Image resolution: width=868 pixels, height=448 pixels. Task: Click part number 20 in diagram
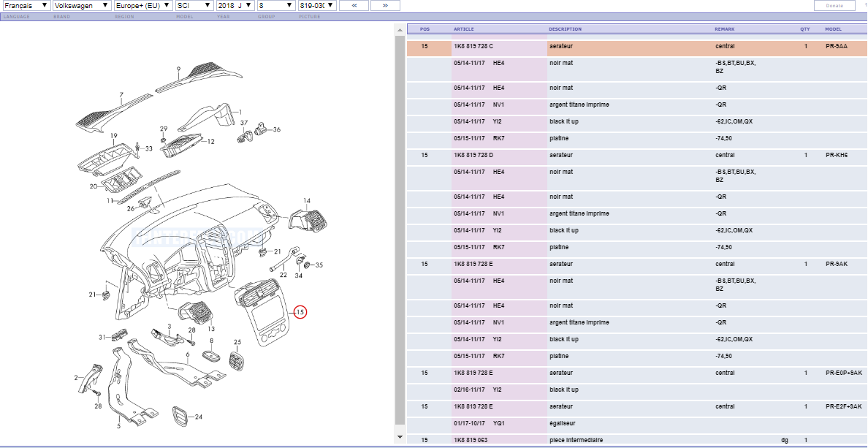pyautogui.click(x=93, y=186)
